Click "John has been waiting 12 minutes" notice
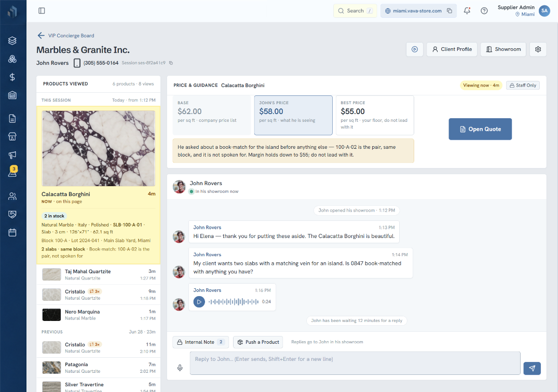The image size is (558, 392). coord(357,320)
